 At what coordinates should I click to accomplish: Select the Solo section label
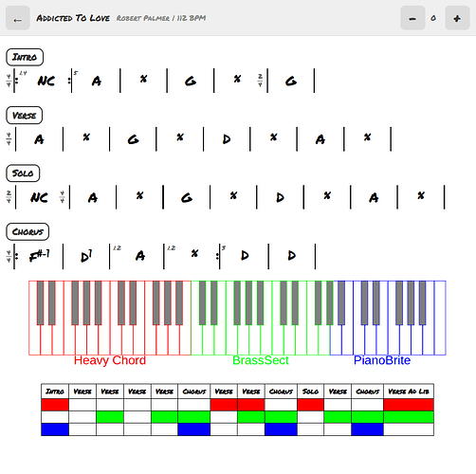coord(23,173)
